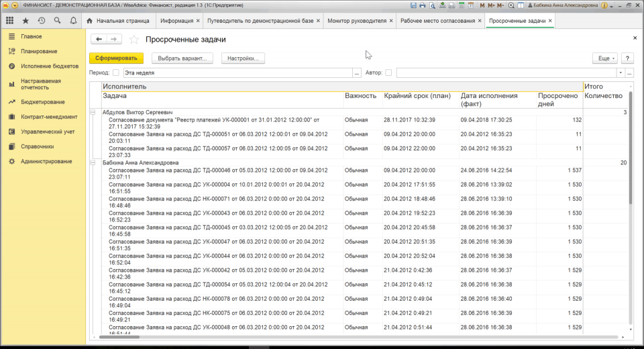Open the sections menu grid icon

9,21
